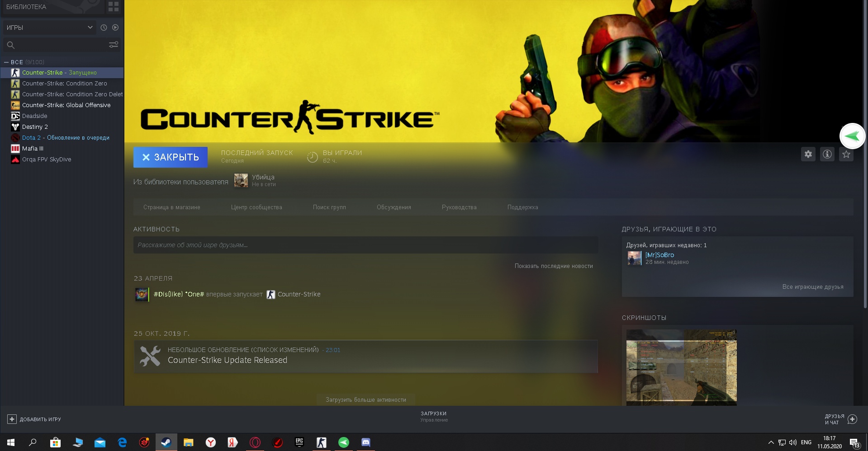Screen dimensions: 868x451
Task: Open Центр сообщества tab
Action: coord(256,207)
